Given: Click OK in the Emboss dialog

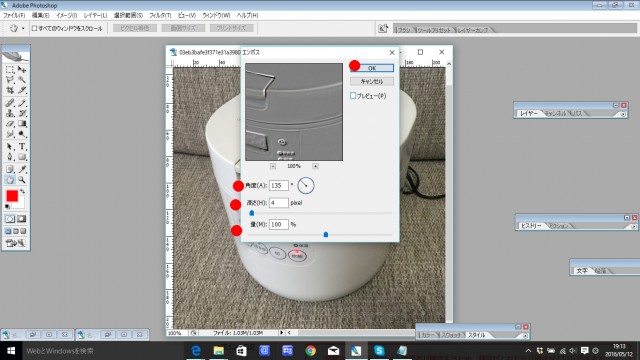Looking at the screenshot, I should click(372, 68).
